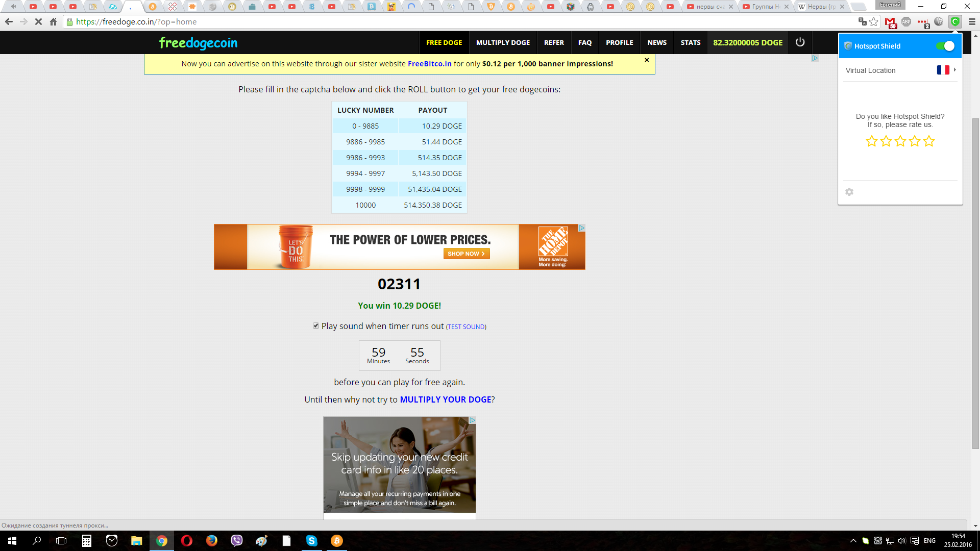The height and width of the screenshot is (551, 980).
Task: Switch to the Группы YouTube tab
Action: (x=766, y=7)
